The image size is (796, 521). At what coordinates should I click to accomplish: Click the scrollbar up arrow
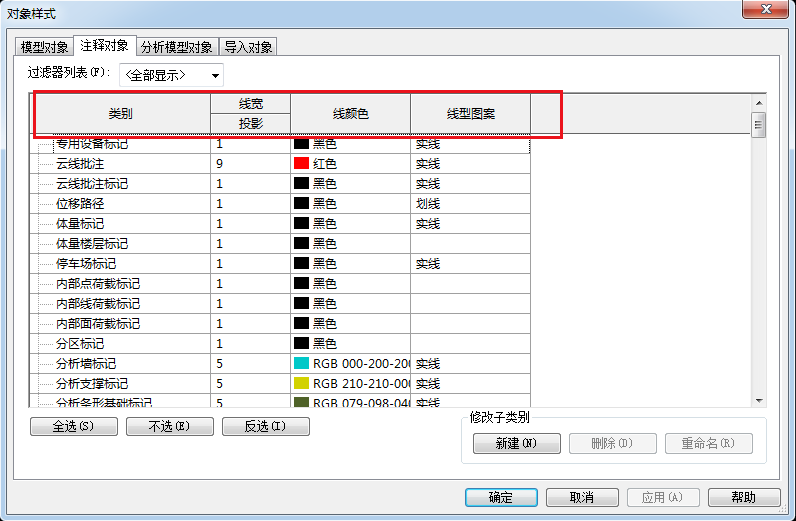coord(759,103)
